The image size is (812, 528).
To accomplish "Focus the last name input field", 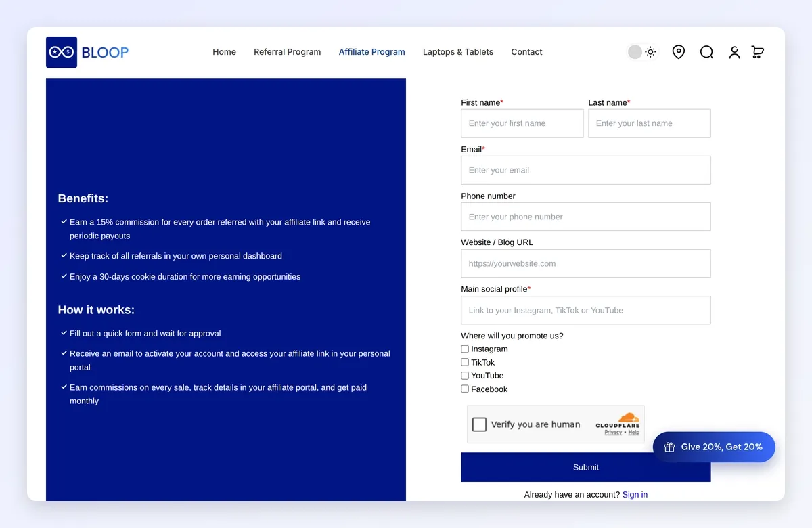I will [x=650, y=123].
